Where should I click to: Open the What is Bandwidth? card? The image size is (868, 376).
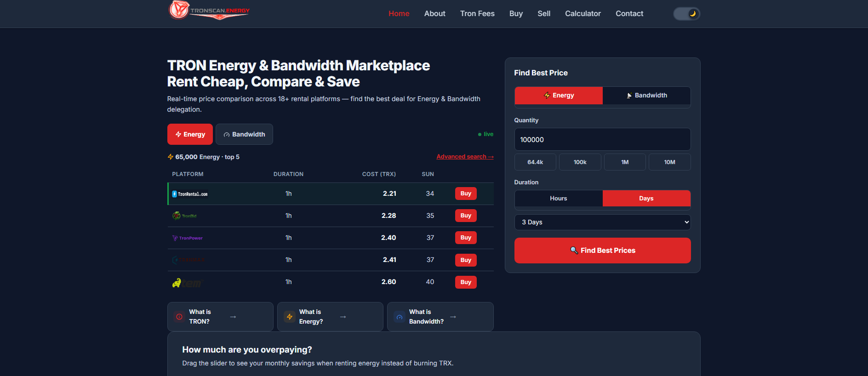pos(440,317)
